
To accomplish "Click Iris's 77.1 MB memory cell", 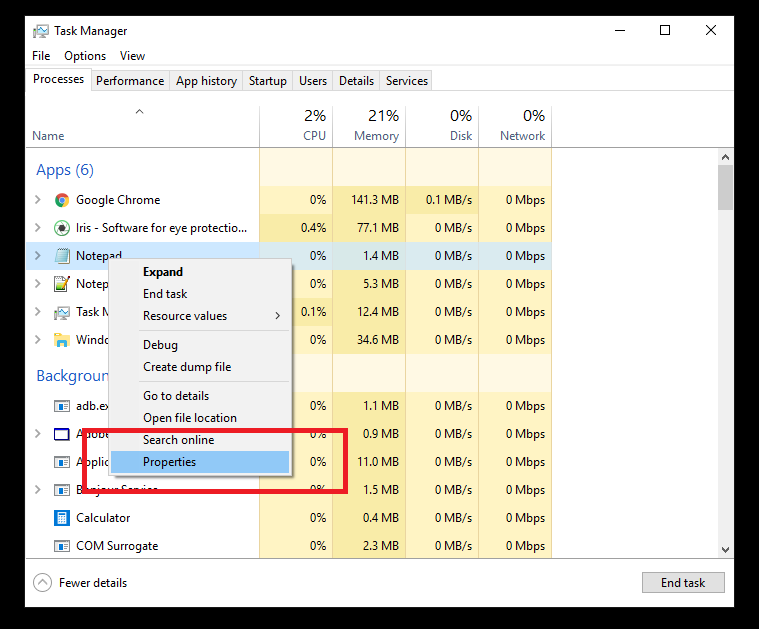I will point(369,228).
